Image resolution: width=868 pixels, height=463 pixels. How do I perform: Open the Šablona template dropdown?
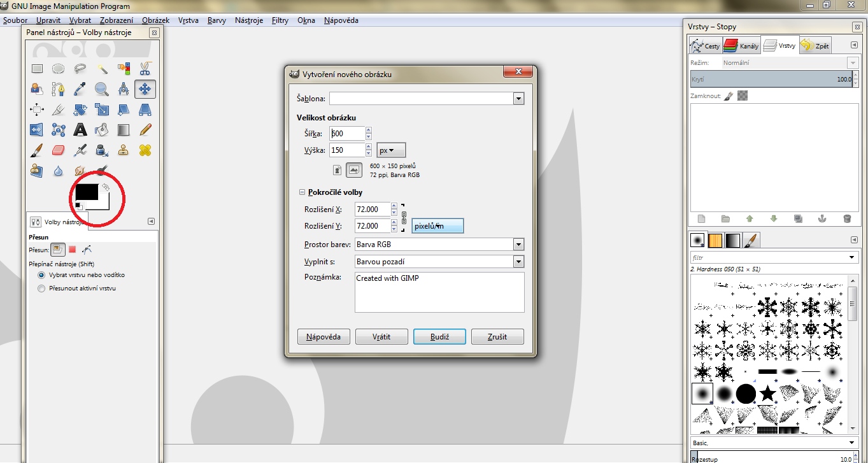pyautogui.click(x=518, y=99)
